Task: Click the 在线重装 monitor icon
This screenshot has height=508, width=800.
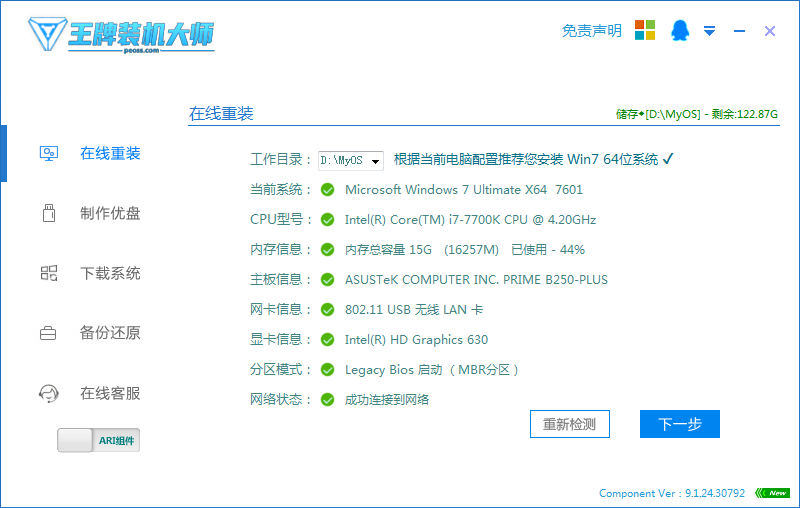Action: [49, 153]
